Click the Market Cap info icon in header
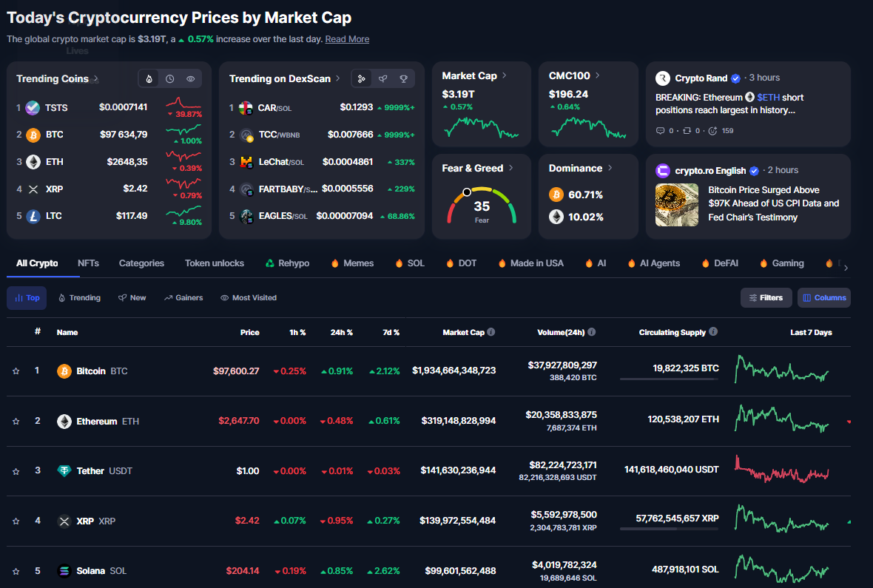Viewport: 873px width, 588px height. (x=491, y=332)
